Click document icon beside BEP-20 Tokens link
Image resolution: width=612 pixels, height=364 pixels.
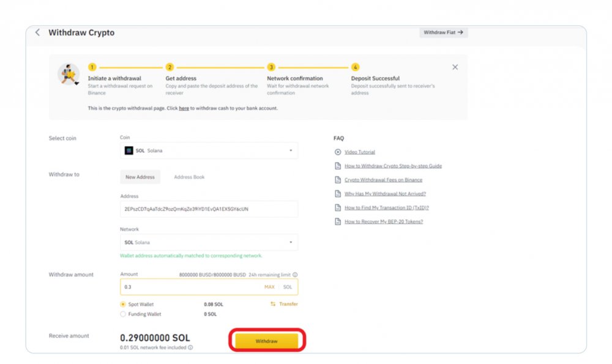point(338,221)
